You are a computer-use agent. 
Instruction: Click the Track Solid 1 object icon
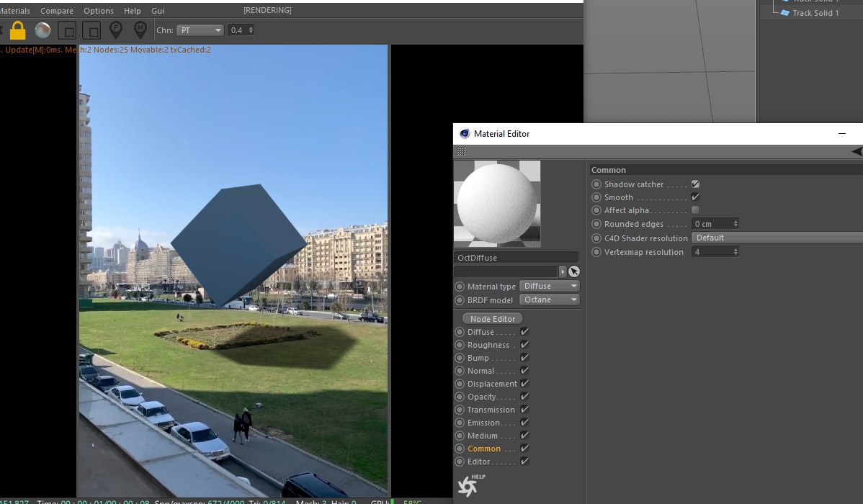(785, 13)
